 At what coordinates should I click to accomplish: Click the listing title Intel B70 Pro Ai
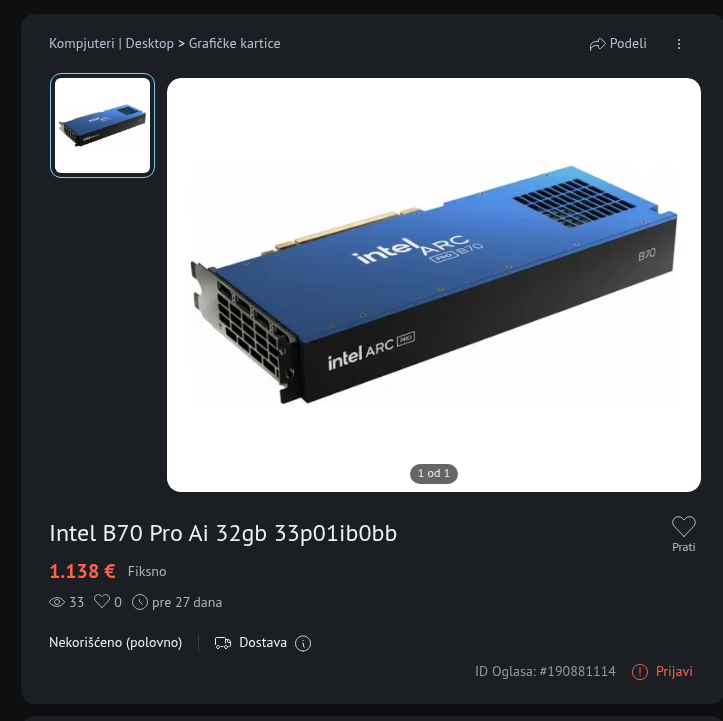tap(223, 533)
